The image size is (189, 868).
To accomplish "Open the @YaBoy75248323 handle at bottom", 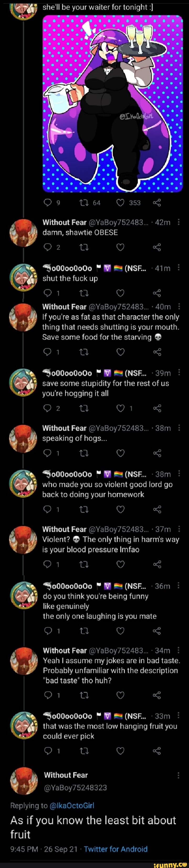I will (x=75, y=787).
